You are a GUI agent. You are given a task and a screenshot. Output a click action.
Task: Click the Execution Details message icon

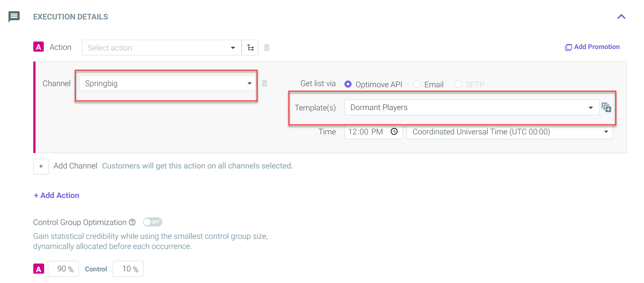[14, 16]
